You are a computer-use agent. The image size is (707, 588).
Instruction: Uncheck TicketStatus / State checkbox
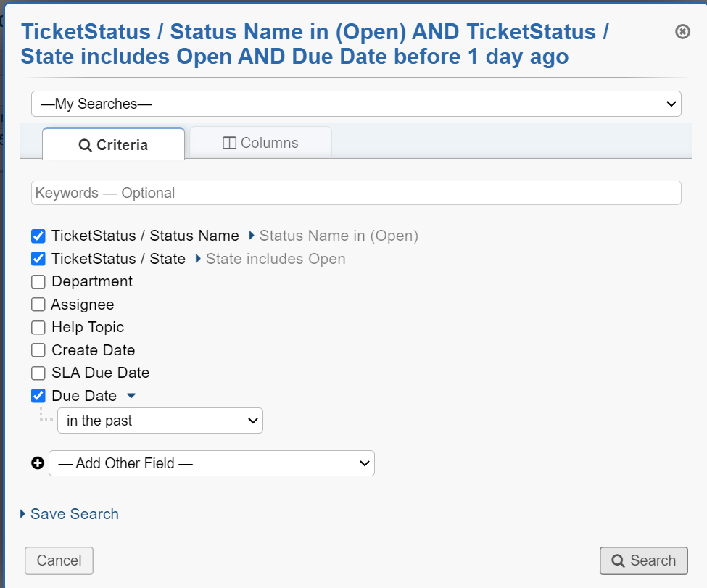point(38,259)
